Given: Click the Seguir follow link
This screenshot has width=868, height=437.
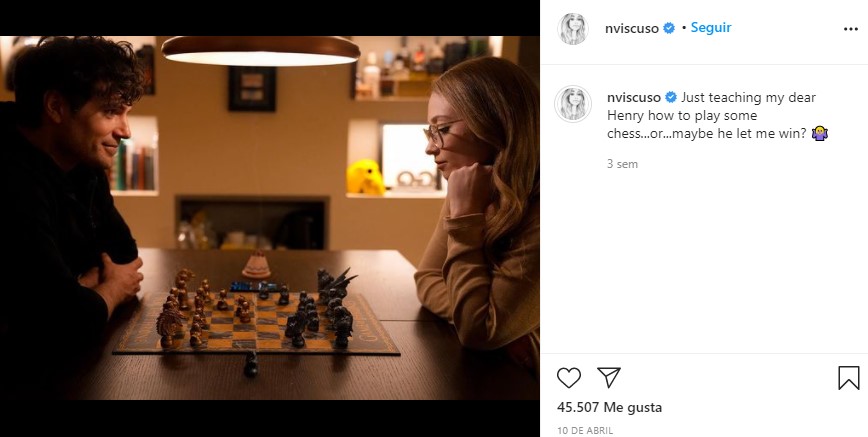Looking at the screenshot, I should tap(711, 28).
